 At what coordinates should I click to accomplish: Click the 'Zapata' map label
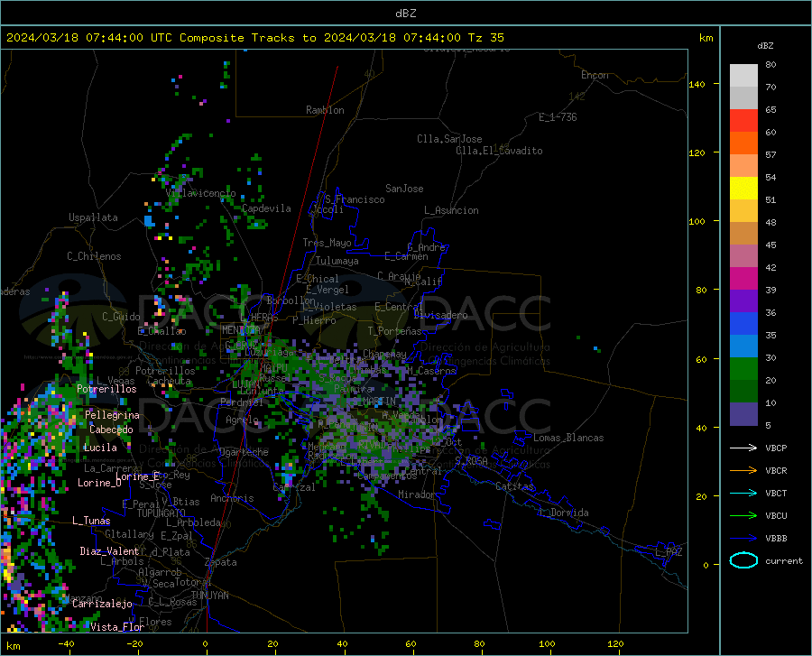point(221,562)
